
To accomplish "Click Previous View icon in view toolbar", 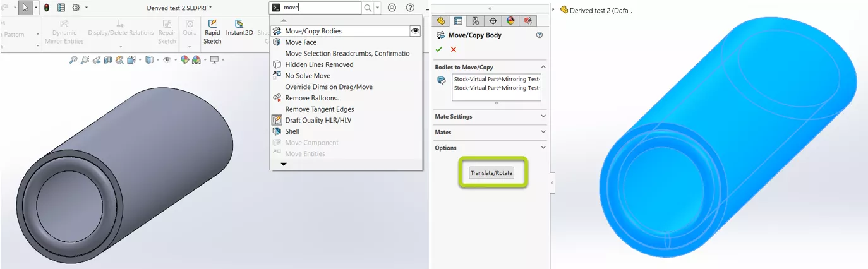I will (97, 60).
